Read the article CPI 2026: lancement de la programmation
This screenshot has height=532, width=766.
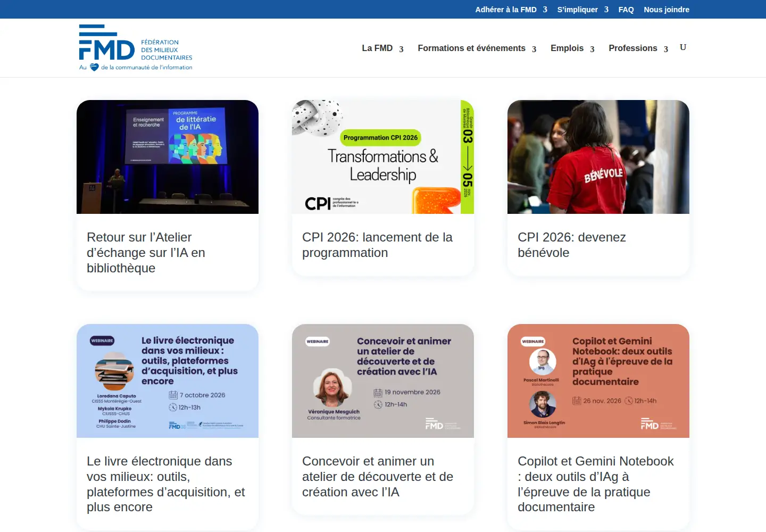(377, 245)
